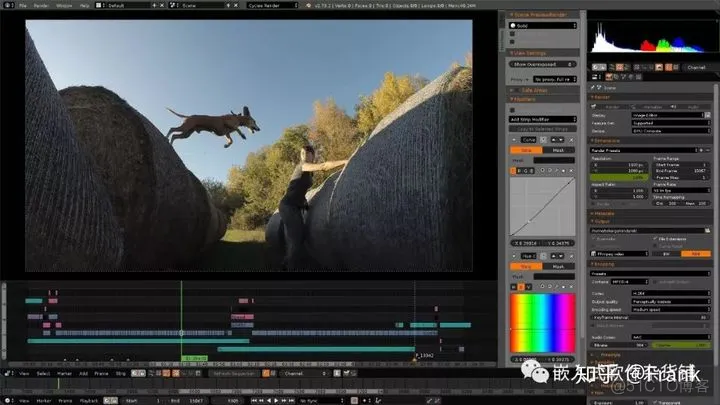Screen dimensions: 720x405
Task: Jump to start frame
Action: (x=254, y=401)
